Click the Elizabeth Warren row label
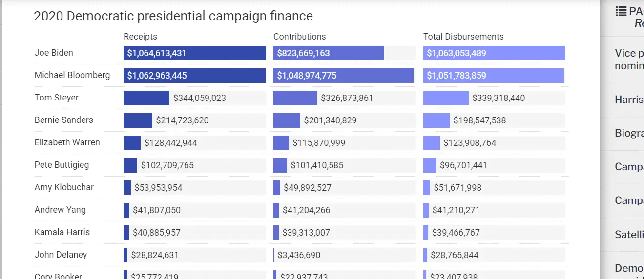Image resolution: width=644 pixels, height=279 pixels. point(67,142)
